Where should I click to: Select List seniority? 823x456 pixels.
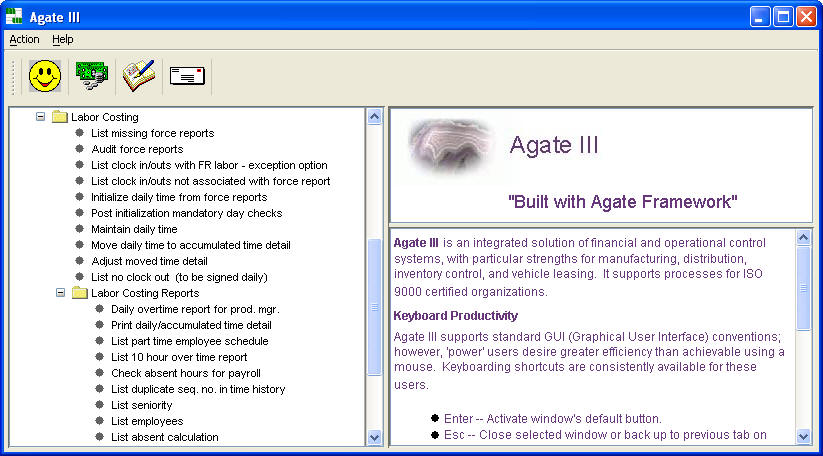pyautogui.click(x=141, y=405)
